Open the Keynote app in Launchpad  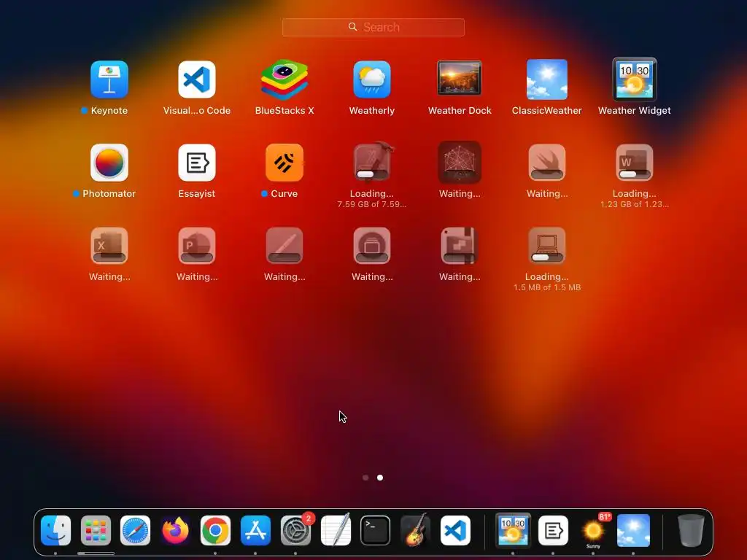pyautogui.click(x=109, y=79)
